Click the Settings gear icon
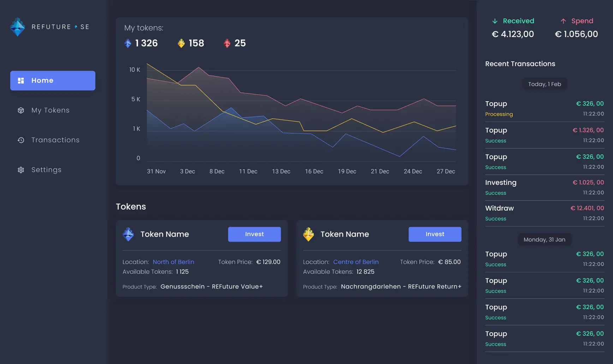The width and height of the screenshot is (613, 364). [21, 170]
